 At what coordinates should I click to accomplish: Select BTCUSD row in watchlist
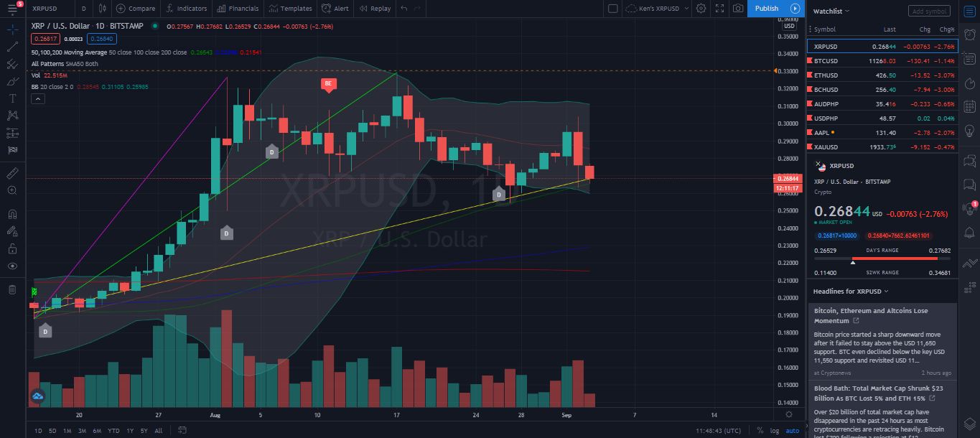[882, 61]
